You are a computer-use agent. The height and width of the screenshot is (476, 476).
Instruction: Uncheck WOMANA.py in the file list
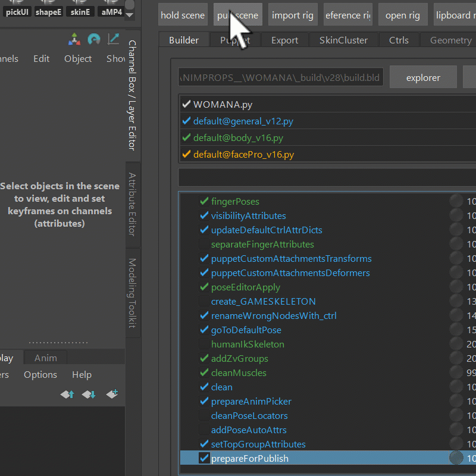186,104
